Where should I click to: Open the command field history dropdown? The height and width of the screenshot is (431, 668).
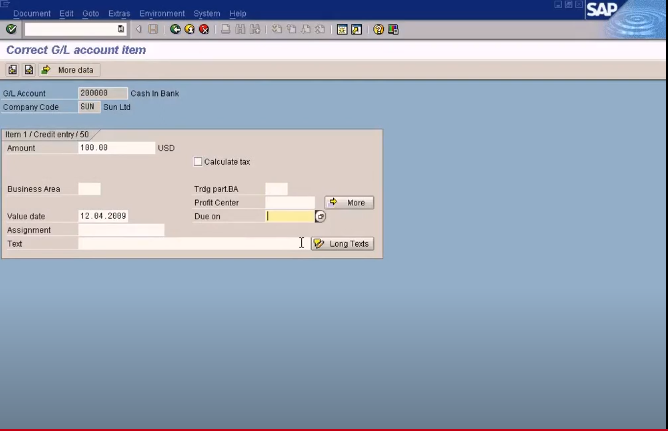tap(121, 29)
